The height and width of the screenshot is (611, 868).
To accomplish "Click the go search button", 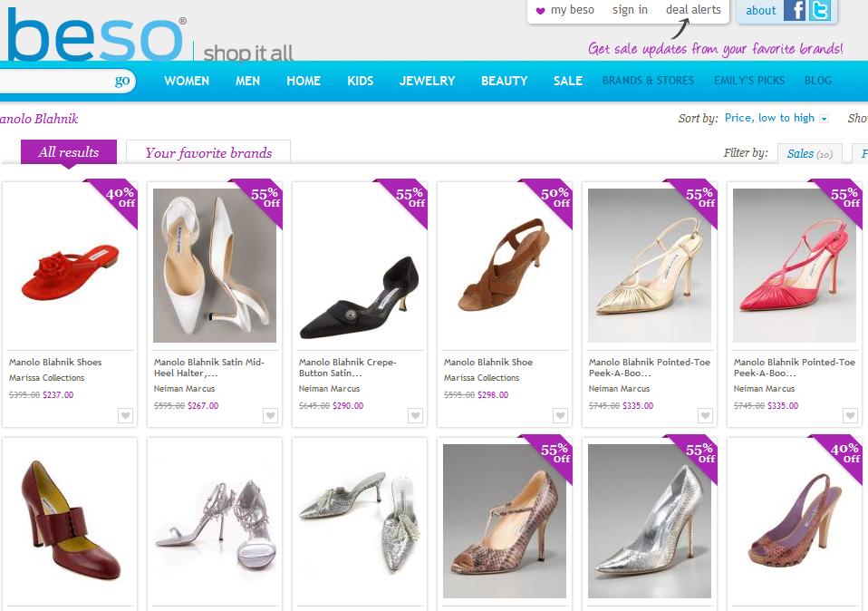I will tap(121, 81).
